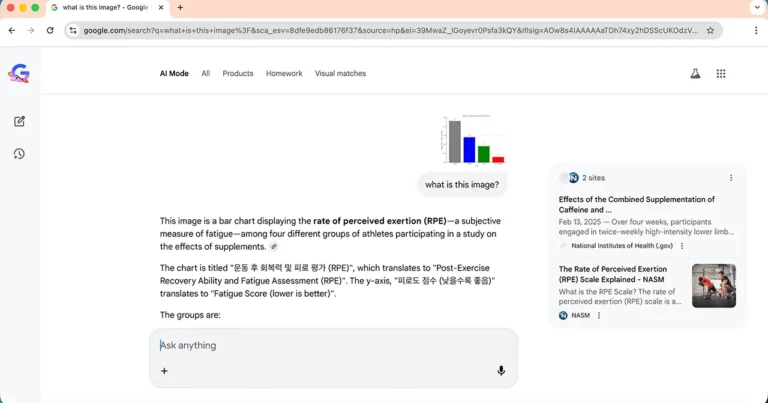Switch to the Products tab
Screen dimensions: 768x403
point(237,73)
